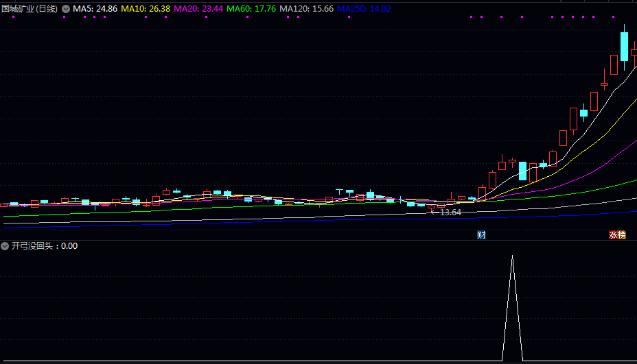637x364 pixels.
Task: Click the large cyan candle mid-rally
Action: [x=522, y=171]
